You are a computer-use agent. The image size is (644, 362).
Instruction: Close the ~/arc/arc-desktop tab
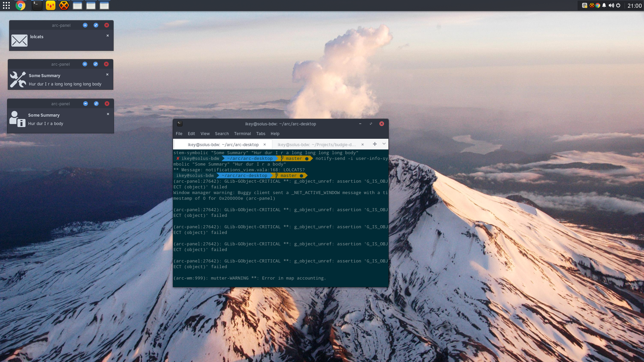click(265, 144)
